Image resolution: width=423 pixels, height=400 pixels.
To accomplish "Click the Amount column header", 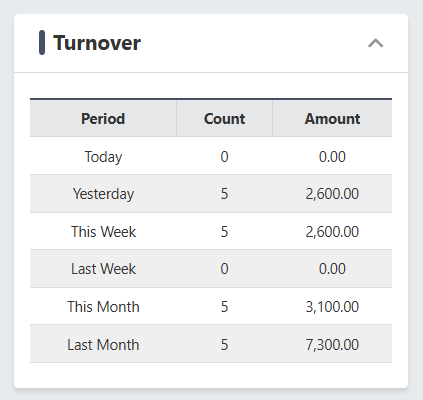I will tap(332, 119).
